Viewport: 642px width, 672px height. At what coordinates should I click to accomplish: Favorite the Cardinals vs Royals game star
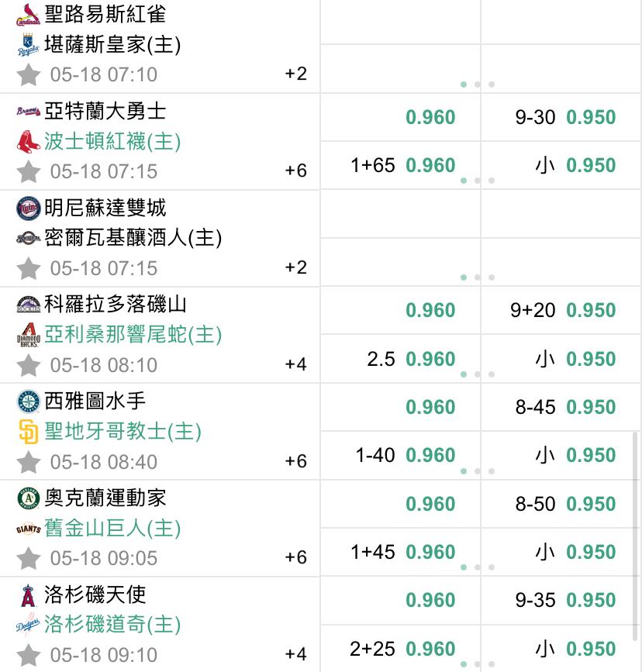[29, 74]
